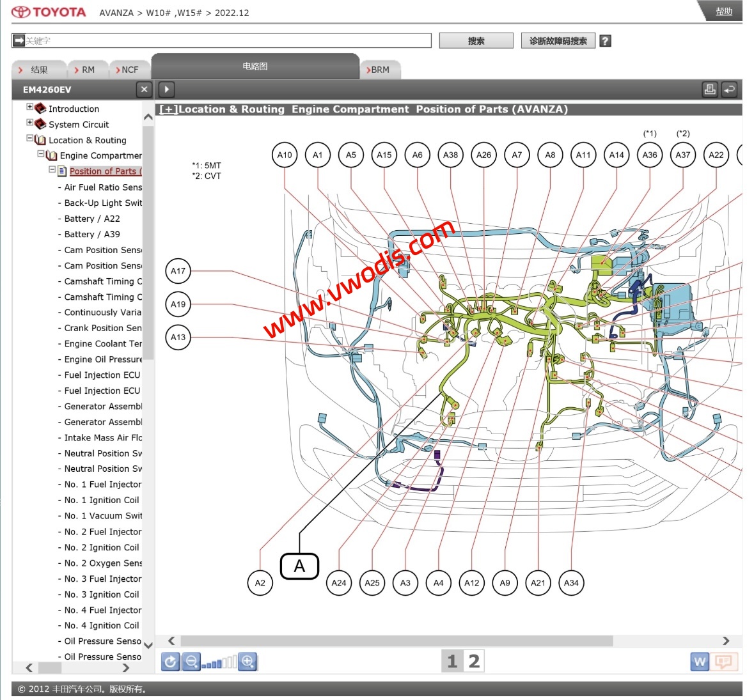Screen dimensions: 754x700
Task: Expand the System Circuit tree node
Action: click(x=29, y=123)
